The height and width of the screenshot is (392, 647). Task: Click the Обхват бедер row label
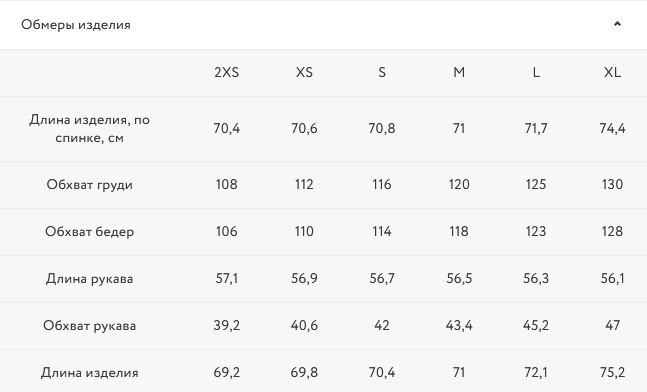pyautogui.click(x=90, y=231)
